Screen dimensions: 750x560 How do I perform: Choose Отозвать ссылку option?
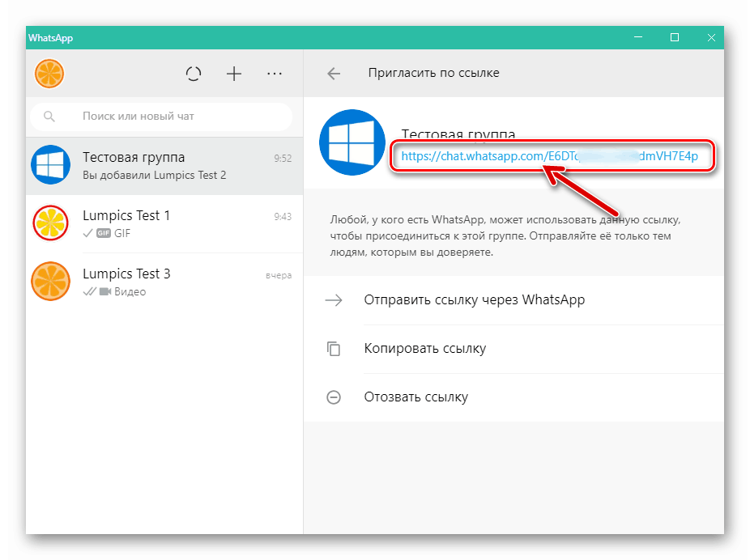click(415, 397)
